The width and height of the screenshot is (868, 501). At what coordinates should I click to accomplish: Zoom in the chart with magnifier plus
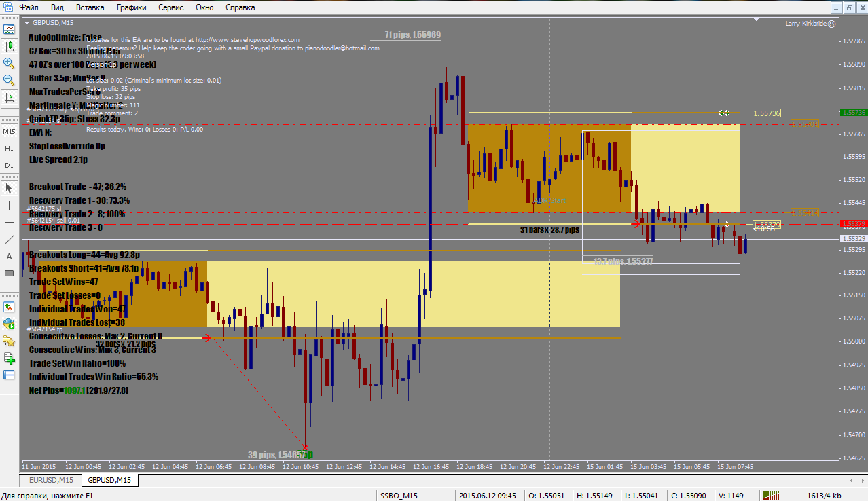point(9,63)
